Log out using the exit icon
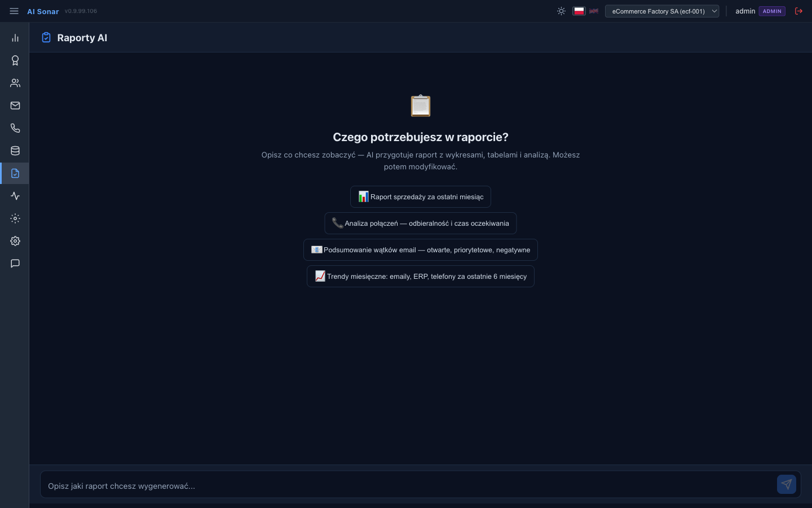Image resolution: width=812 pixels, height=508 pixels. pos(798,11)
